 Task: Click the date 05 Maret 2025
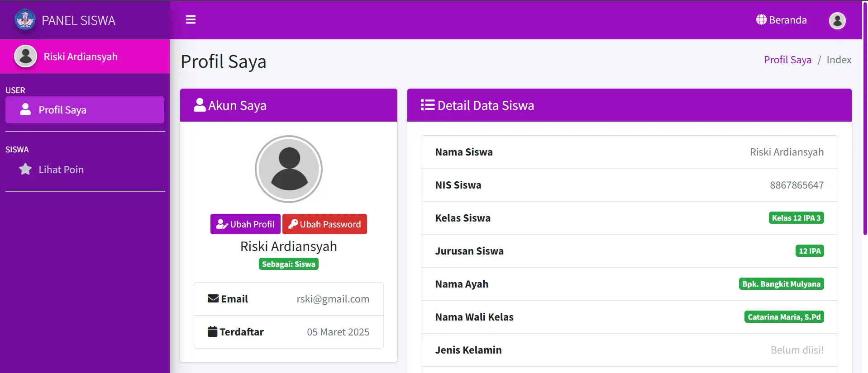pyautogui.click(x=338, y=332)
